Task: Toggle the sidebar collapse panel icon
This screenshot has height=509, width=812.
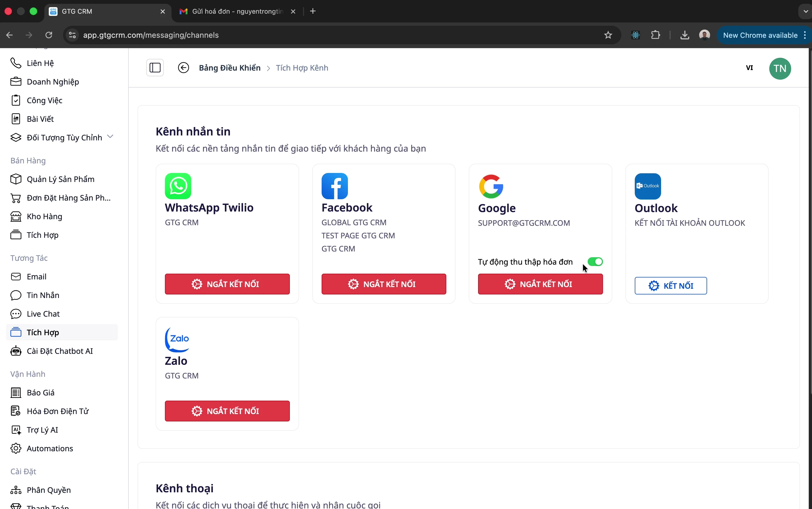Action: coord(155,68)
